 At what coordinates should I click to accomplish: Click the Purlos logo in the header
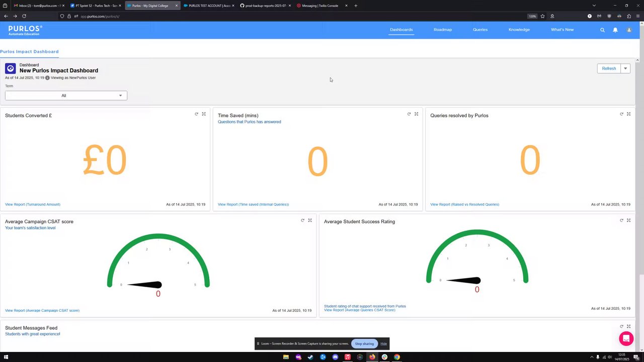pyautogui.click(x=25, y=30)
